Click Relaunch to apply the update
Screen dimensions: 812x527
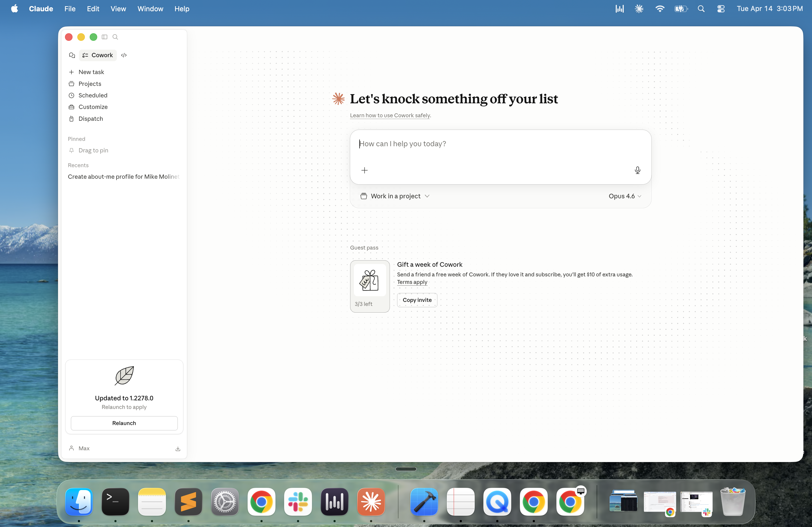[124, 423]
